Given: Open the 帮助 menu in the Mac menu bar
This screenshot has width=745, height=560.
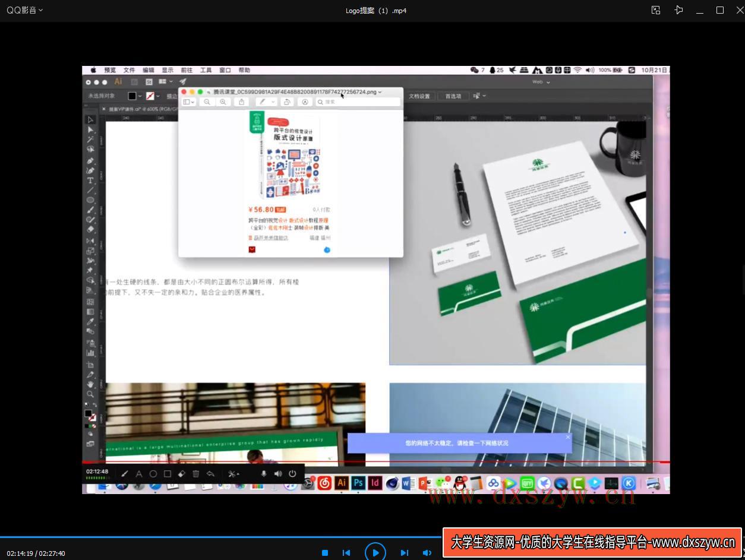Looking at the screenshot, I should 244,70.
